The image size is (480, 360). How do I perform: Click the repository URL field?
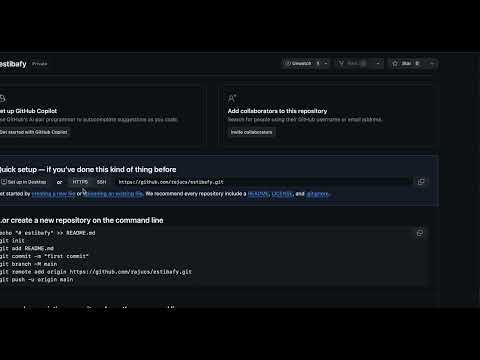pyautogui.click(x=262, y=182)
